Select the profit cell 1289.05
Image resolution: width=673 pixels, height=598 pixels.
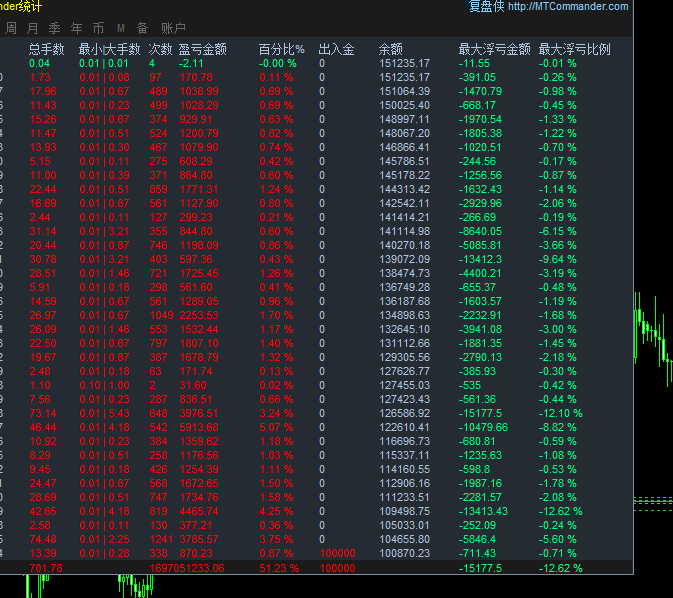(x=199, y=301)
